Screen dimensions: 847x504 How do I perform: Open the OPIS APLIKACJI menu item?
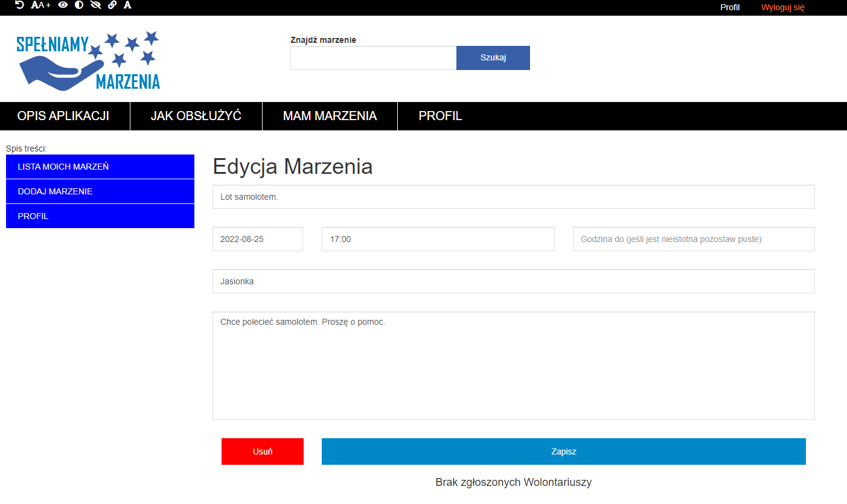click(63, 116)
